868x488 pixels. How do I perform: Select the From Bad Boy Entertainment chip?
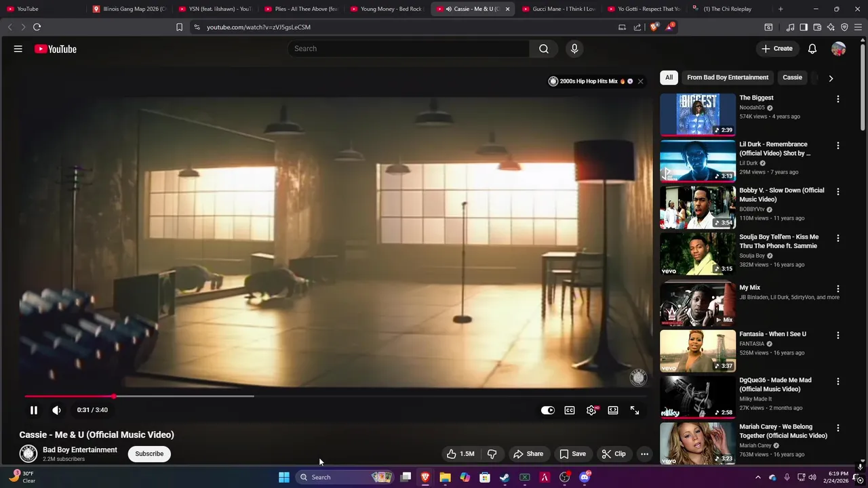pyautogui.click(x=728, y=77)
